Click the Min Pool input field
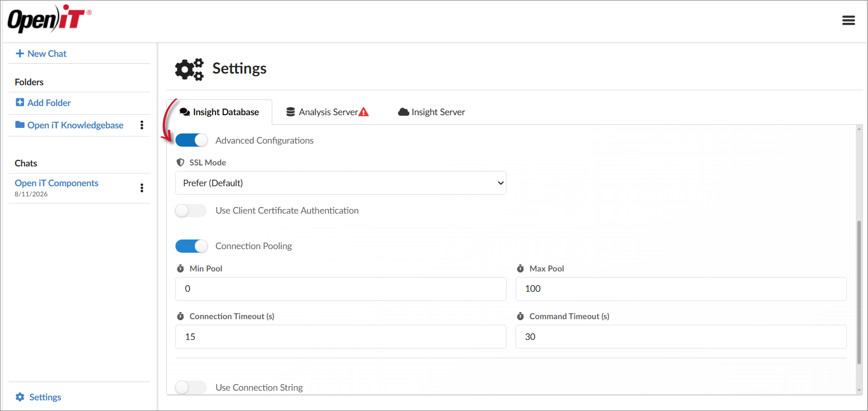The height and width of the screenshot is (411, 868). pos(341,289)
